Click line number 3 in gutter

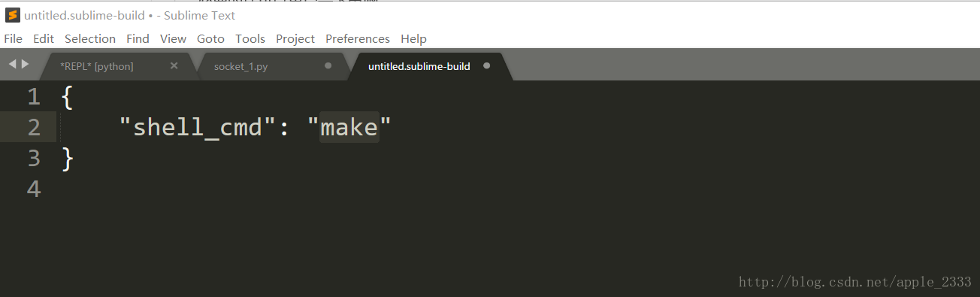(x=34, y=159)
